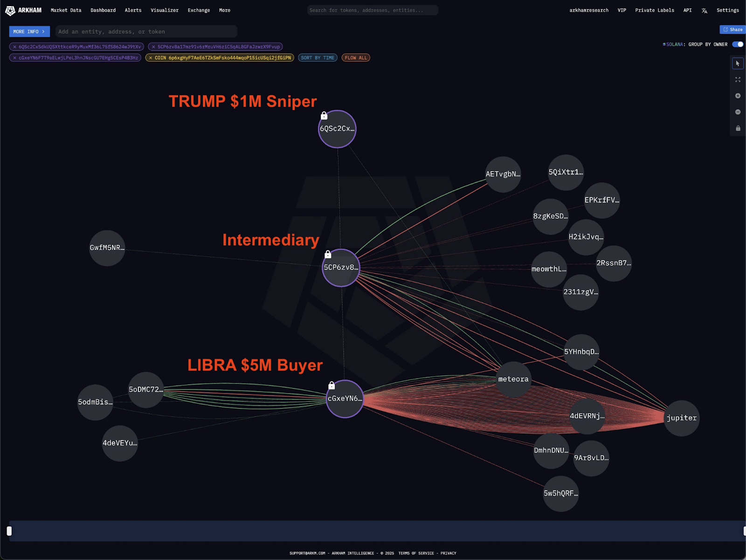Open Private Labels
The width and height of the screenshot is (746, 560).
coord(655,10)
